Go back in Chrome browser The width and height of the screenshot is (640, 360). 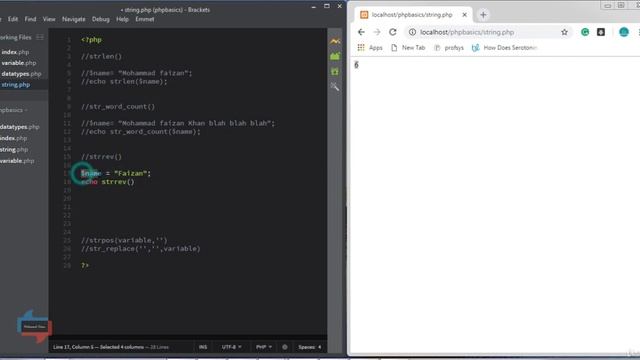pos(361,32)
